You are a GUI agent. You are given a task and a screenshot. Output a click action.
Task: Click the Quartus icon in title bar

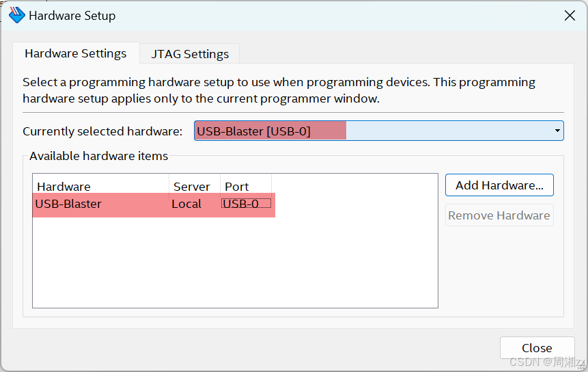pyautogui.click(x=17, y=16)
